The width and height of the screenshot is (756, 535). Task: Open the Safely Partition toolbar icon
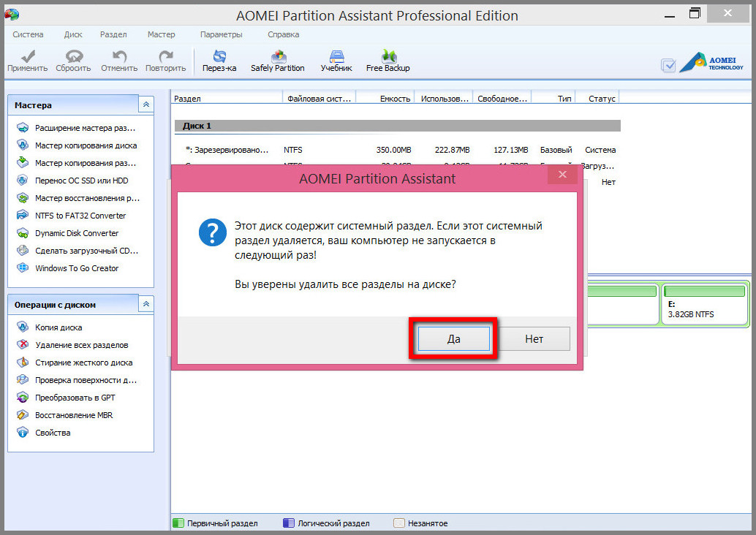278,56
